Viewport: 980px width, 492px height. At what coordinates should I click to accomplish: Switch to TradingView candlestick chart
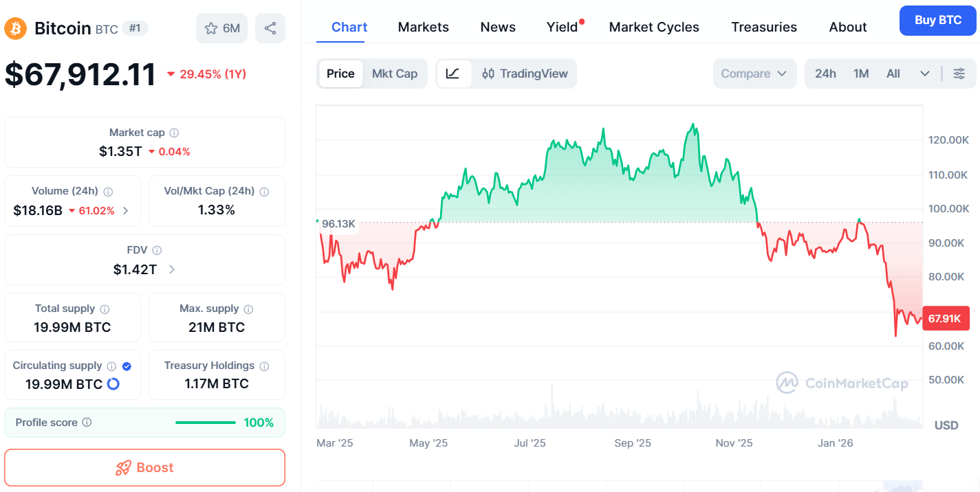tap(525, 74)
